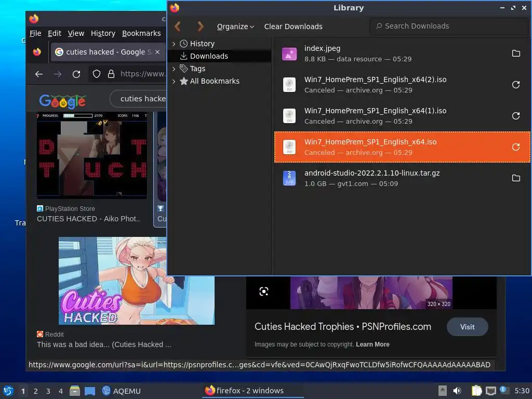Click the blue show-desktop taskbar icon
532x399 pixels.
pos(90,391)
